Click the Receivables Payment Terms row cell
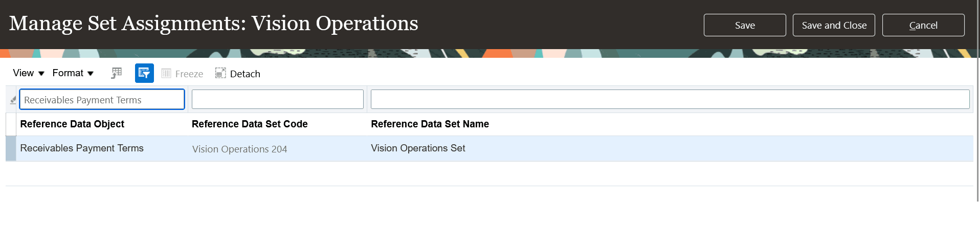This screenshot has width=980, height=245. (x=82, y=148)
